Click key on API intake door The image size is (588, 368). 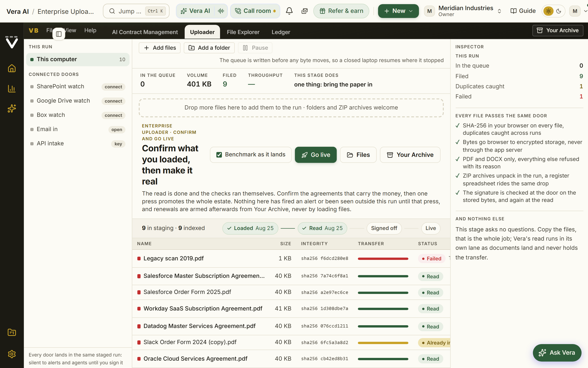[118, 144]
